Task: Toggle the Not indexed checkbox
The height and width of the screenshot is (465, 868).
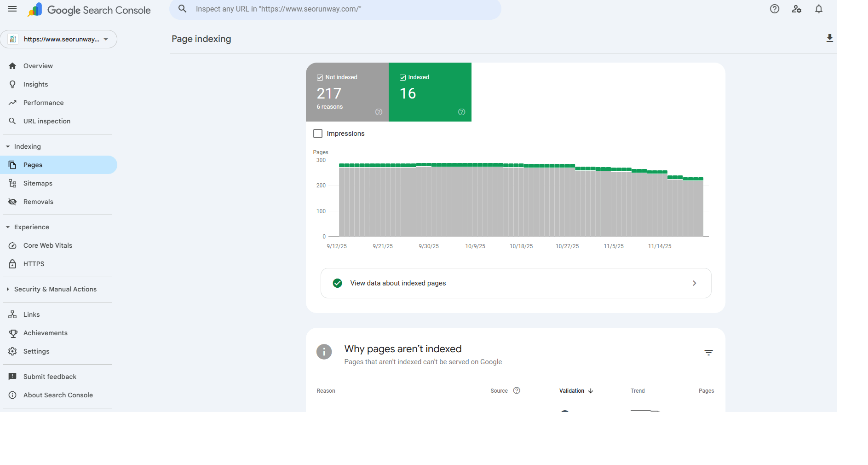Action: [x=320, y=77]
